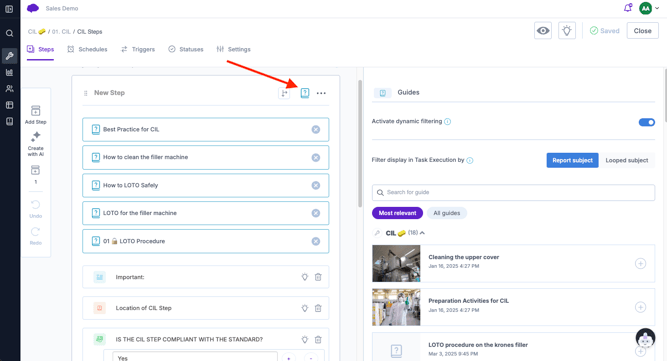This screenshot has height=361, width=667.
Task: Click the Guides panel header icon
Action: click(x=382, y=93)
